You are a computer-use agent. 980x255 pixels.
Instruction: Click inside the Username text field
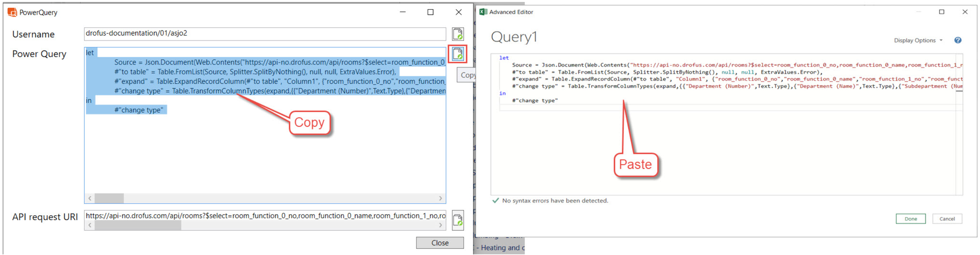[x=264, y=34]
